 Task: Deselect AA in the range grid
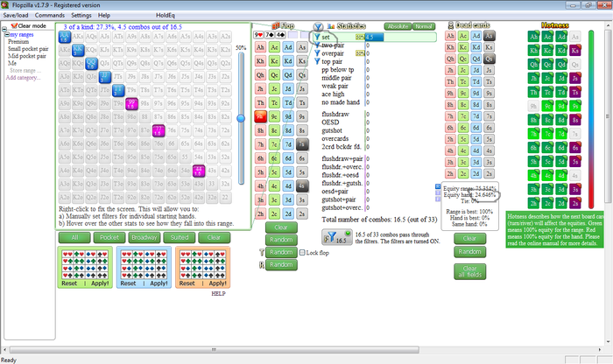(65, 37)
